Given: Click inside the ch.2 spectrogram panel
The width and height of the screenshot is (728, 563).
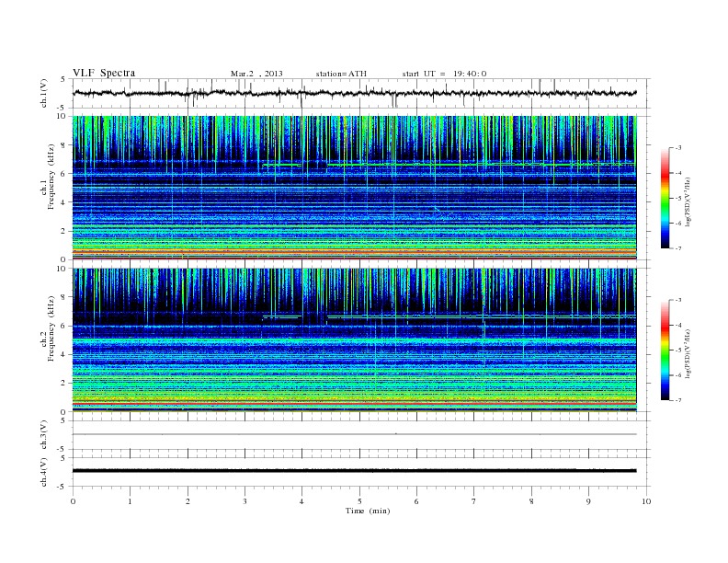Looking at the screenshot, I should (354, 339).
